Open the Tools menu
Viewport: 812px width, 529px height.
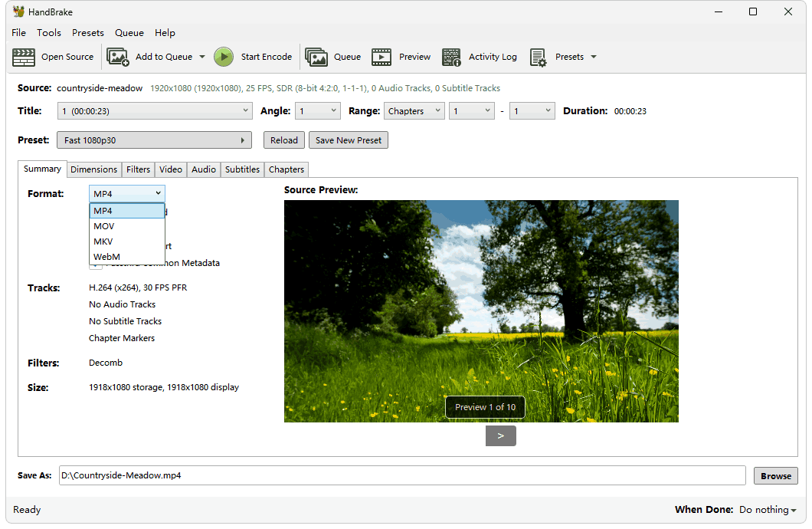pyautogui.click(x=49, y=33)
